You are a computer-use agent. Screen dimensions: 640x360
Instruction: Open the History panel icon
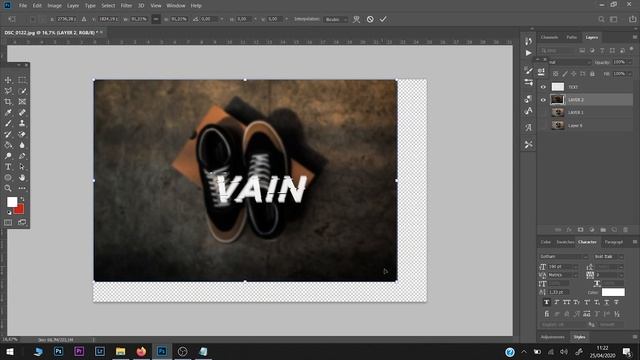[x=529, y=41]
